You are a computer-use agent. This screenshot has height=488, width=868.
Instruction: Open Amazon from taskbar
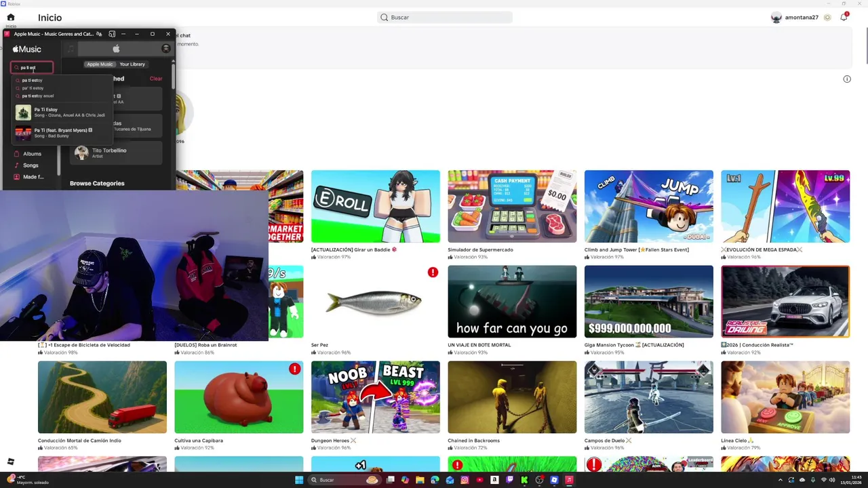tap(494, 480)
